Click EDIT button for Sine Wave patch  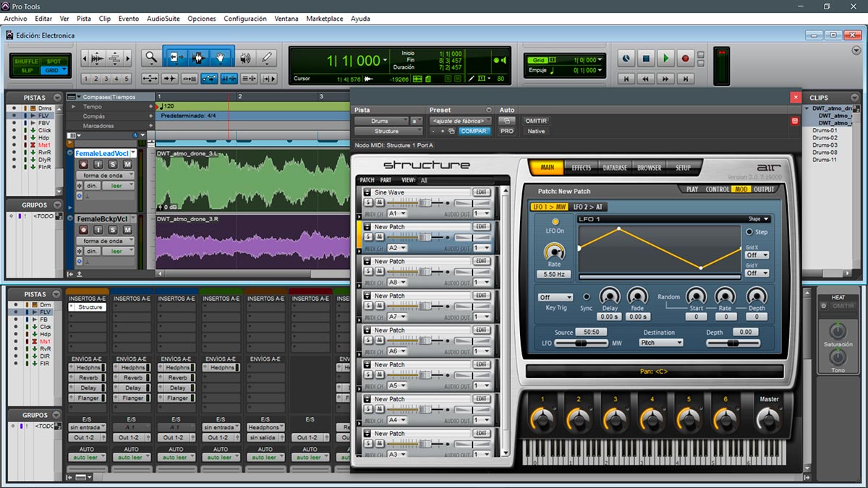point(480,192)
